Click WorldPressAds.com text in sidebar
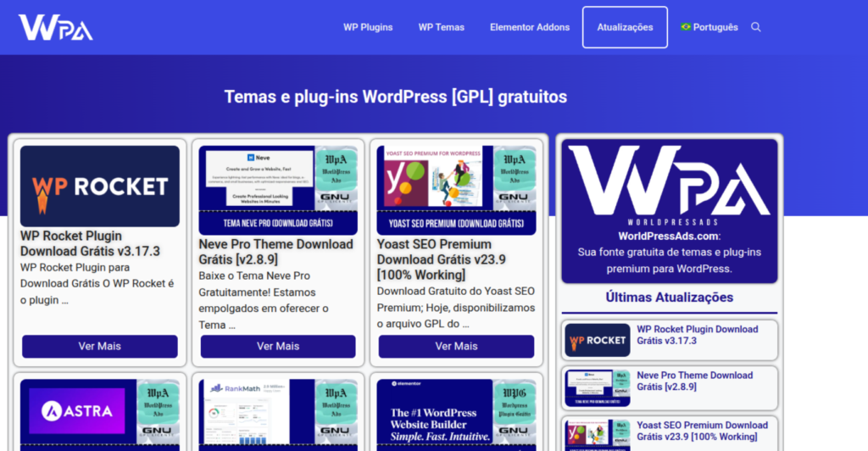The height and width of the screenshot is (451, 868). coord(668,237)
